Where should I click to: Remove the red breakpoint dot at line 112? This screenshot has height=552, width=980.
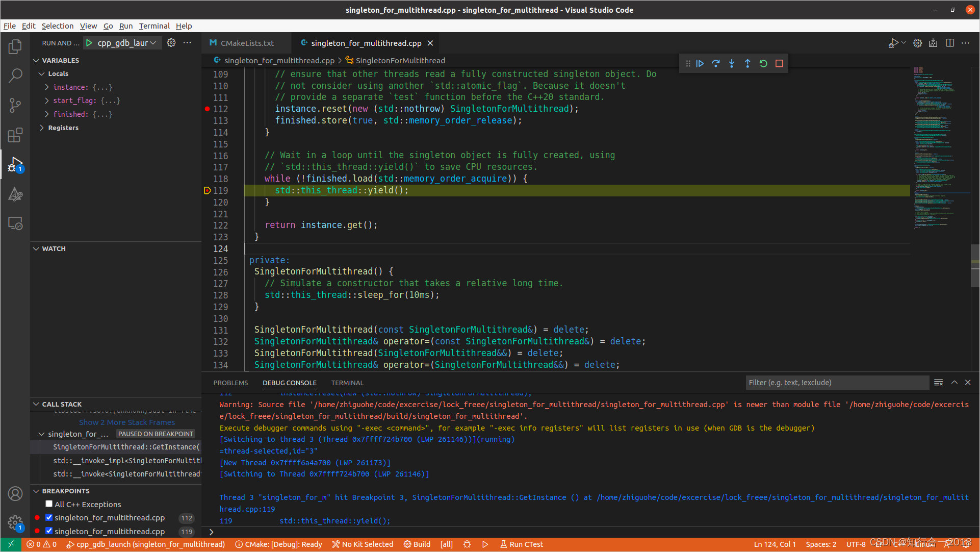point(207,109)
